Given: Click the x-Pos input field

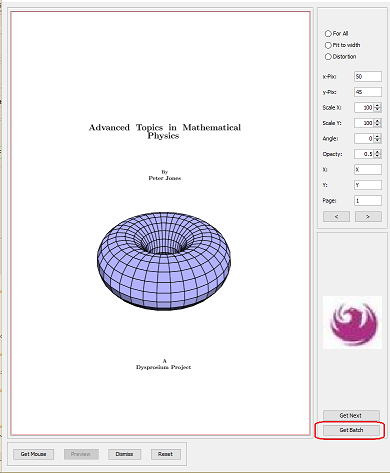Looking at the screenshot, I should 368,76.
